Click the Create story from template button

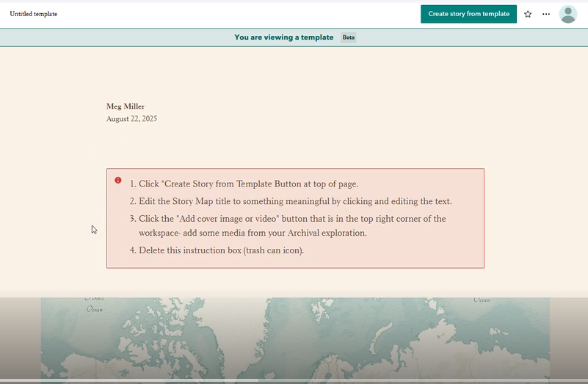tap(468, 14)
